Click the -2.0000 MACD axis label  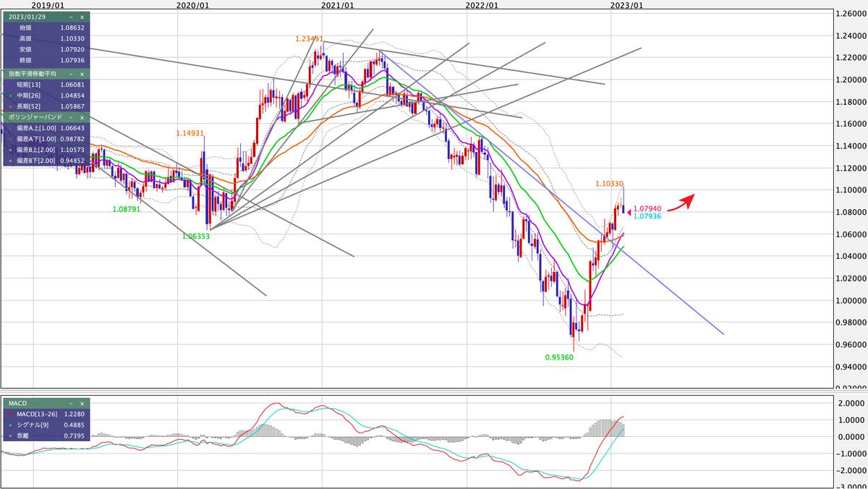coord(851,470)
